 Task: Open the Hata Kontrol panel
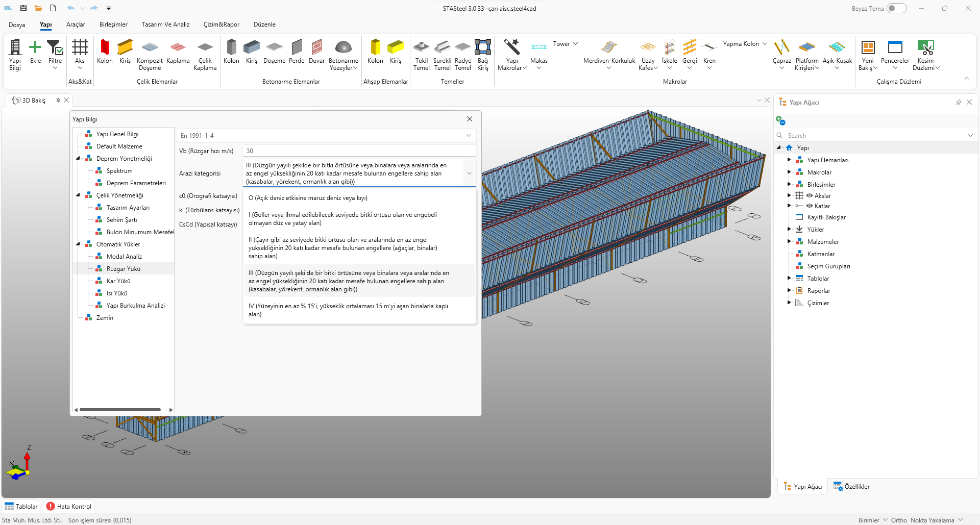[69, 507]
